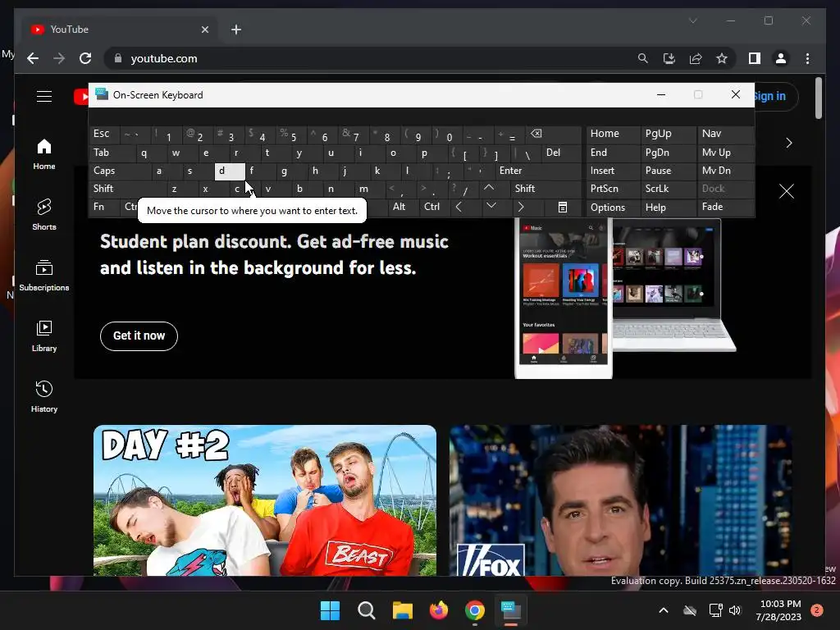Share this page via address bar icon
The height and width of the screenshot is (630, 840).
[x=696, y=58]
